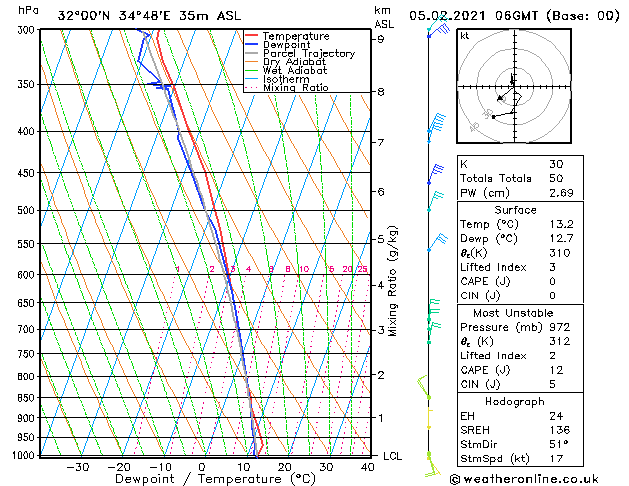629x486 pixels.
Task: Click the blue wind barb at 450 hPa
Action: [x=436, y=174]
